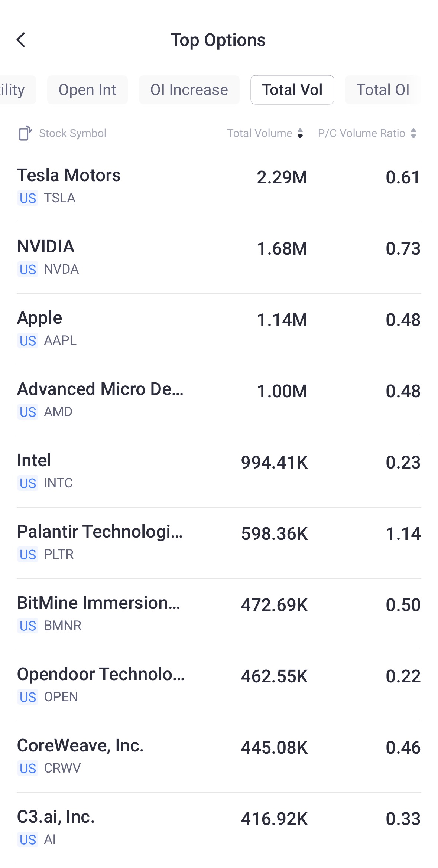Tap the rotate-screen icon beside Stock Symbol
Screen dimensions: 438x868
click(25, 133)
